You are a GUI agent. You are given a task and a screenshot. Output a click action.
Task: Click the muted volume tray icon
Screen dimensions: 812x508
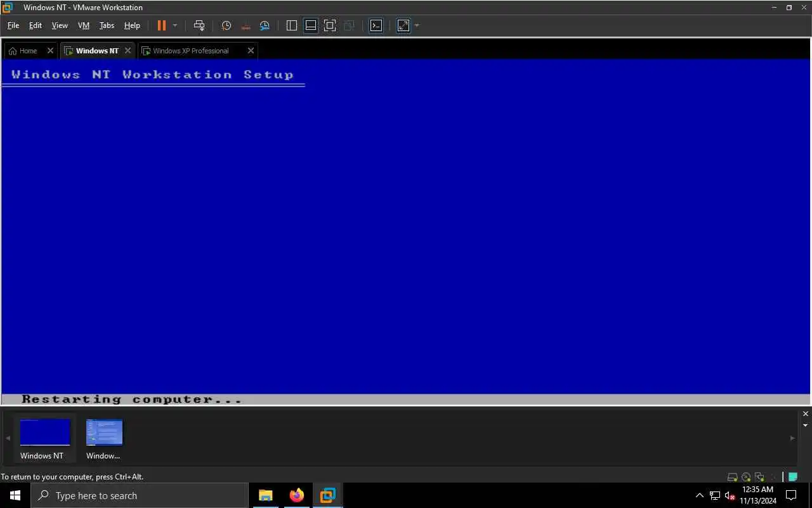[730, 495]
